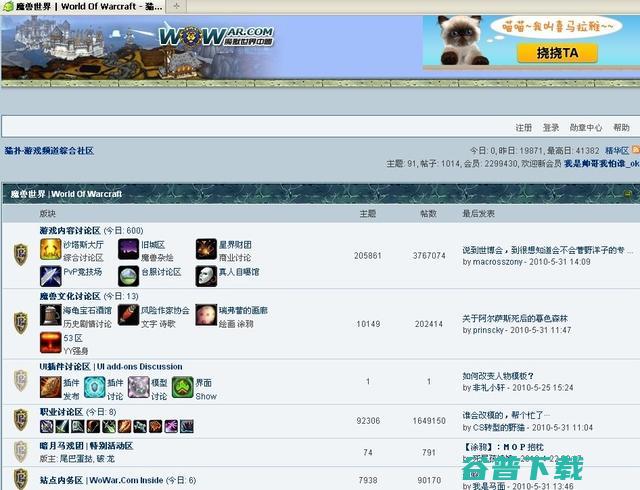
Task: Open the 猫扑-游戏频道综合社区 breadcrumb link
Action: point(49,151)
